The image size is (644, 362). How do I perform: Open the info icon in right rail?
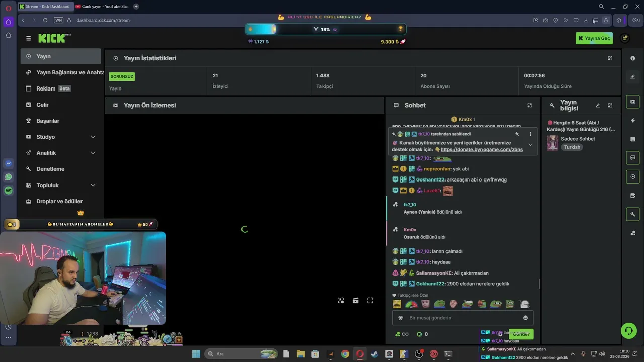tap(633, 58)
